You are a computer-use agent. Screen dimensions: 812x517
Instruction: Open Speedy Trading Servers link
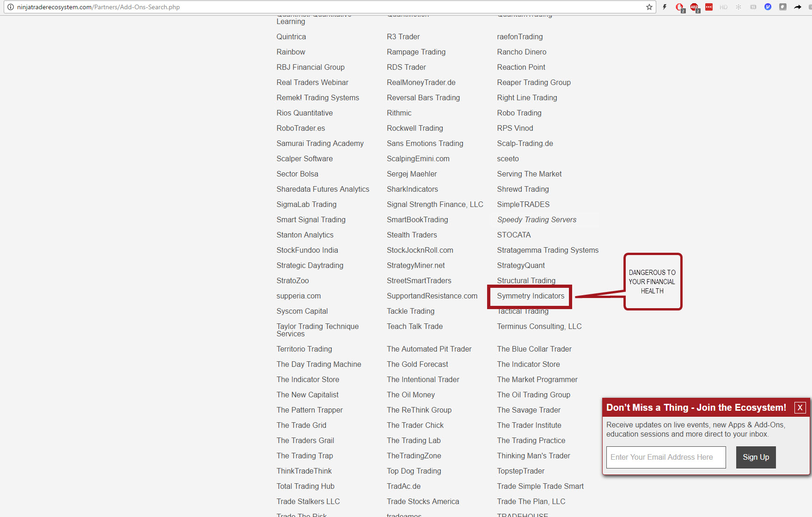[x=537, y=219]
